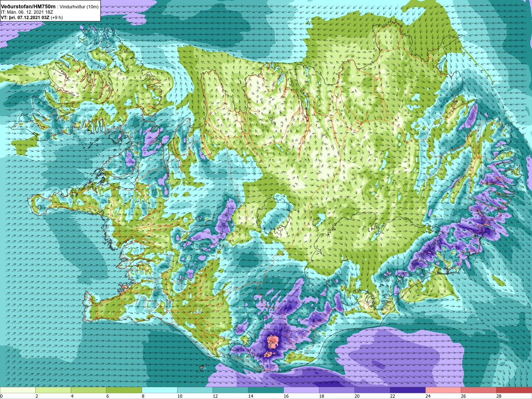Click the legend number label '22'
The image size is (532, 399).
pos(392,397)
